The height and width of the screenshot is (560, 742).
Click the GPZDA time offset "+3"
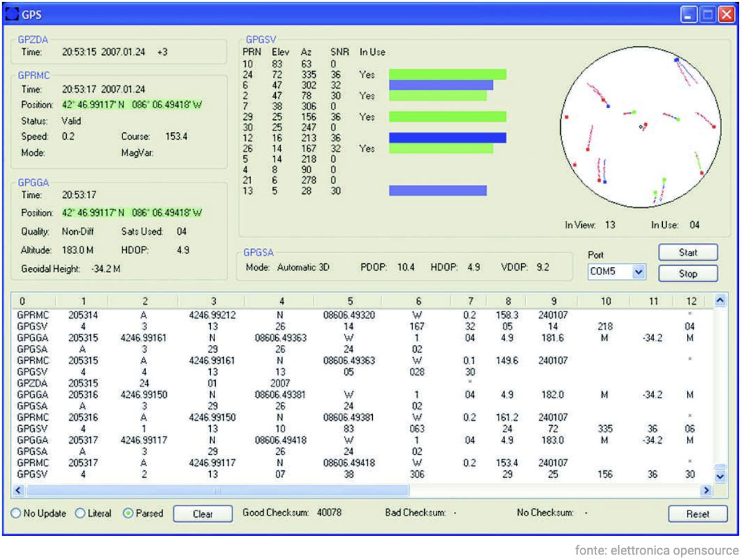(162, 53)
